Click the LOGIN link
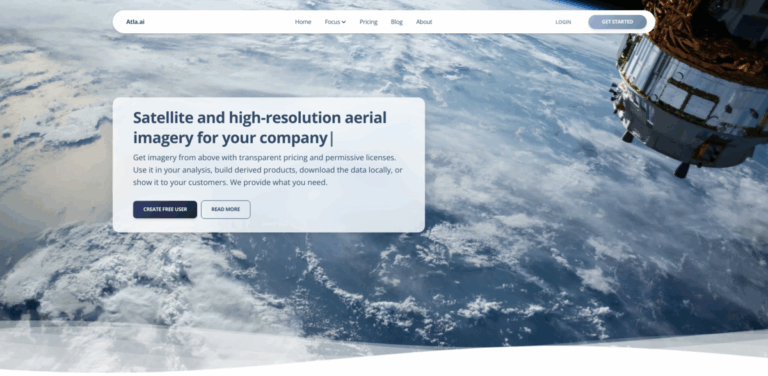 click(x=563, y=22)
